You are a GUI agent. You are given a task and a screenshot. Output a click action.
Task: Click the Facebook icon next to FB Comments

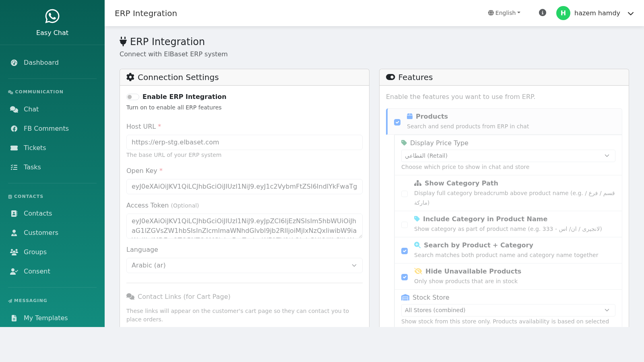[13, 128]
